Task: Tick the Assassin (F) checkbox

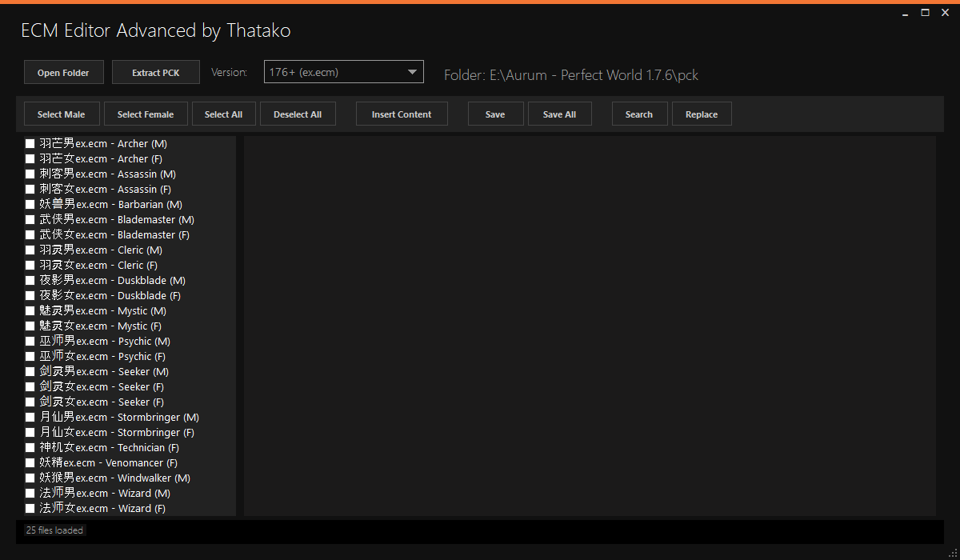Action: (30, 190)
